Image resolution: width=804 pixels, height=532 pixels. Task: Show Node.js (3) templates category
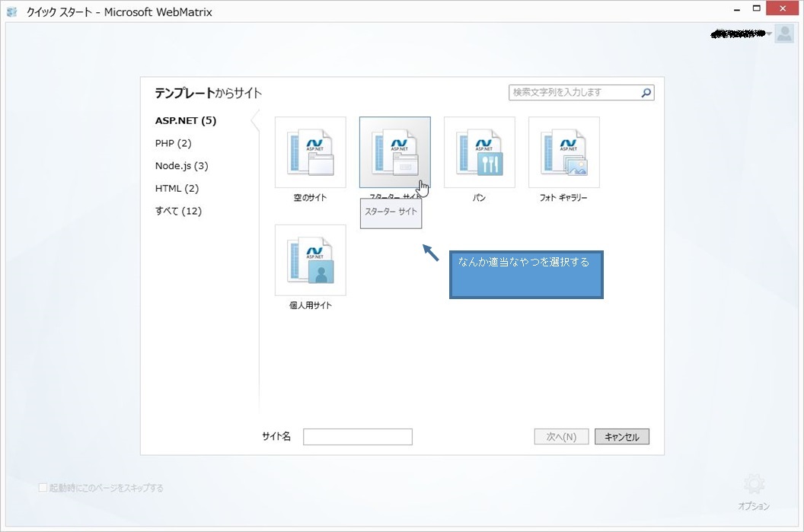click(181, 166)
